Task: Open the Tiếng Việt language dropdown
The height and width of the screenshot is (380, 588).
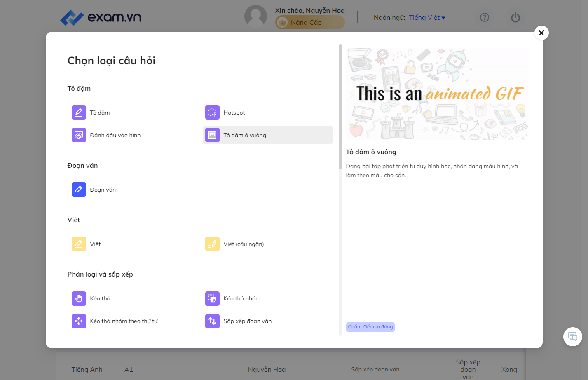Action: click(427, 18)
